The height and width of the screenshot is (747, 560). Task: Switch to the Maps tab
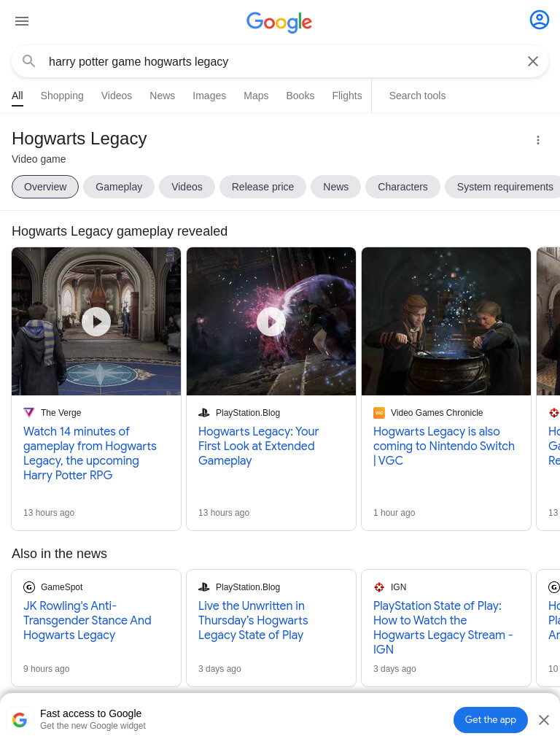point(256,96)
